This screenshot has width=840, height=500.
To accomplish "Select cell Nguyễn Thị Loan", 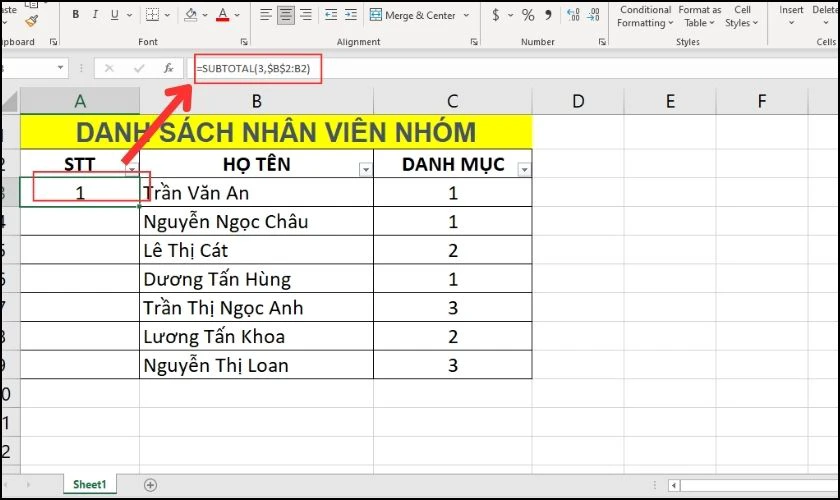I will 256,365.
